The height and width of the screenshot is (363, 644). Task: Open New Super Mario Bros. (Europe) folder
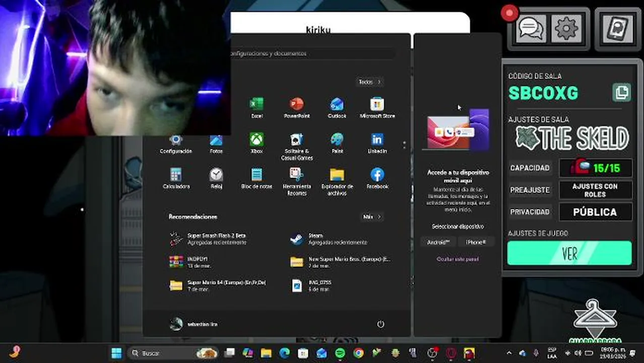[x=341, y=262]
